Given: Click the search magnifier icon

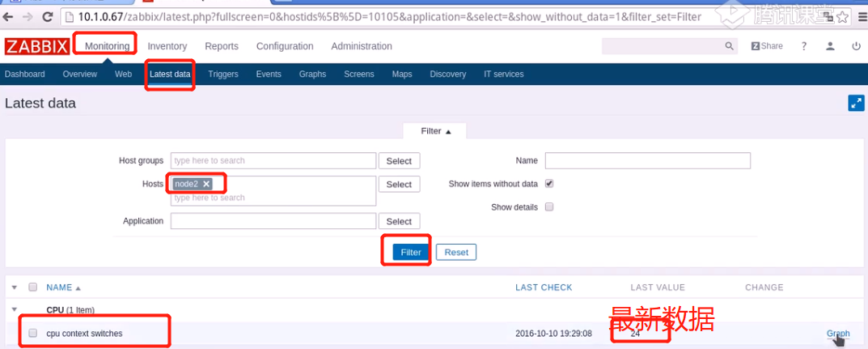Looking at the screenshot, I should [x=729, y=46].
